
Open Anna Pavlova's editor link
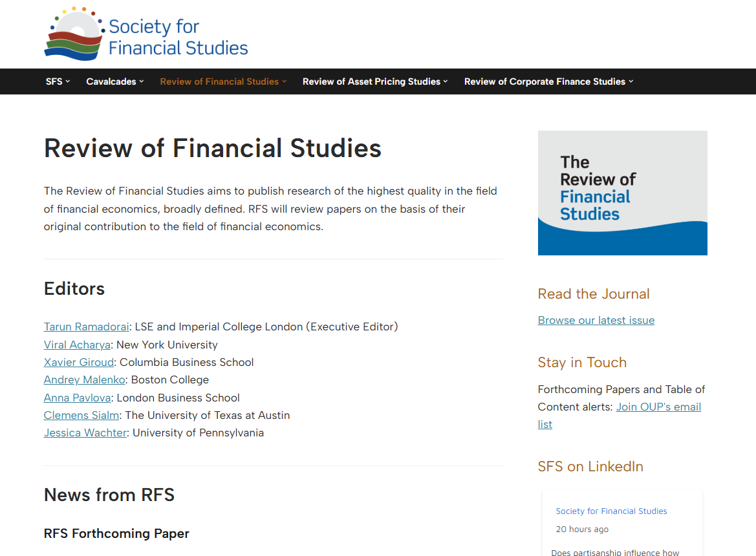coord(78,398)
